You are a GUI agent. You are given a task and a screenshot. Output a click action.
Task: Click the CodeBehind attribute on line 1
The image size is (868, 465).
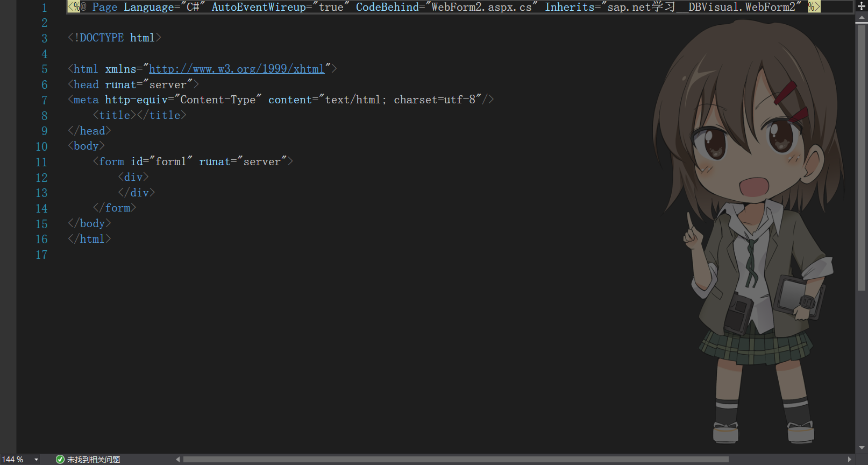tap(387, 7)
